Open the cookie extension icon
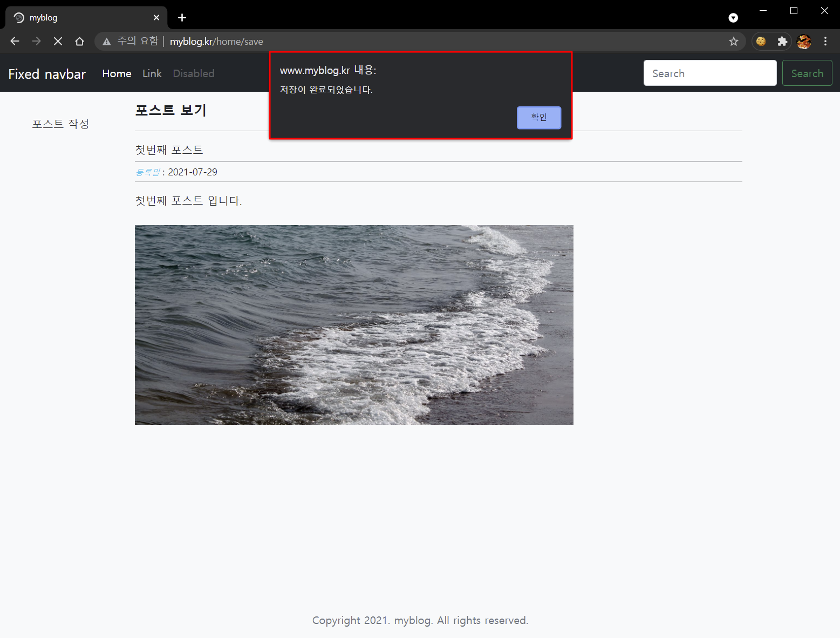Screen dimensions: 840x638 click(x=761, y=42)
